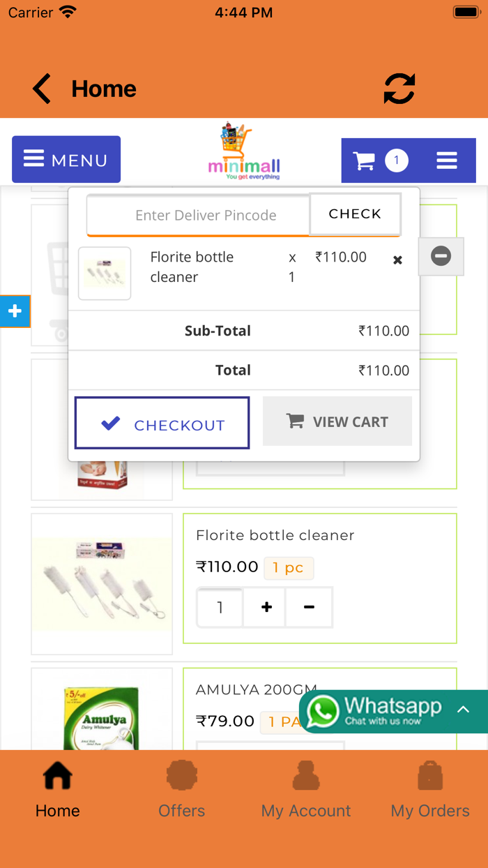Remove Florite bottle cleaner with the x icon
This screenshot has height=868, width=488.
397,260
